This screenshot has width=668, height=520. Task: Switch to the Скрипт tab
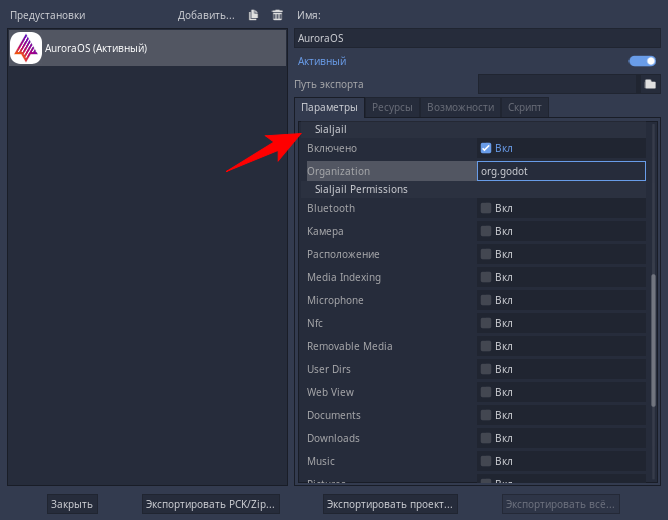(524, 107)
